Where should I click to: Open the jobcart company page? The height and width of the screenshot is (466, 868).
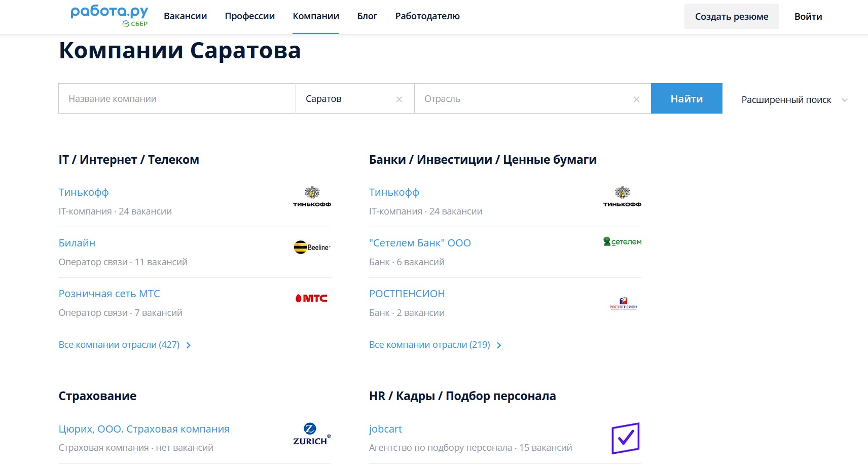(385, 429)
